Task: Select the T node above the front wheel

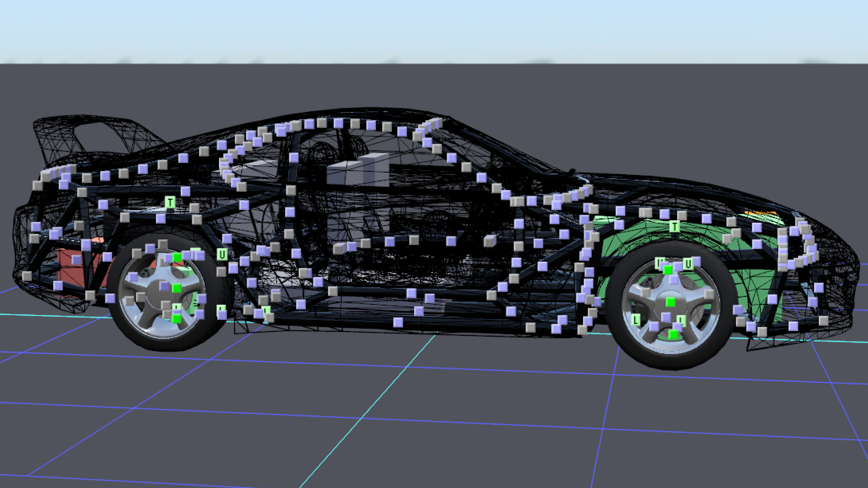Action: [674, 226]
